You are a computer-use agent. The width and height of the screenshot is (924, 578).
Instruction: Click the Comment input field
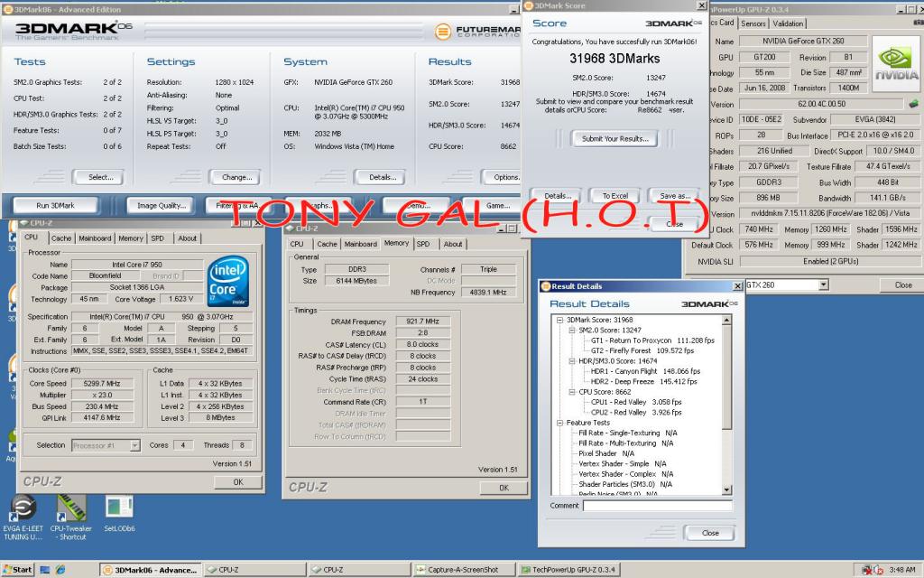658,506
